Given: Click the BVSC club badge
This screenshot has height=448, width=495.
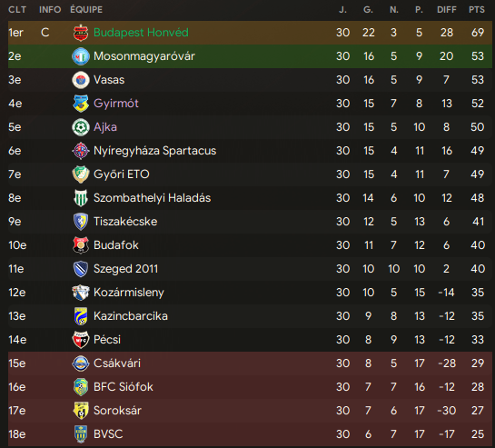Looking at the screenshot, I should [x=81, y=434].
